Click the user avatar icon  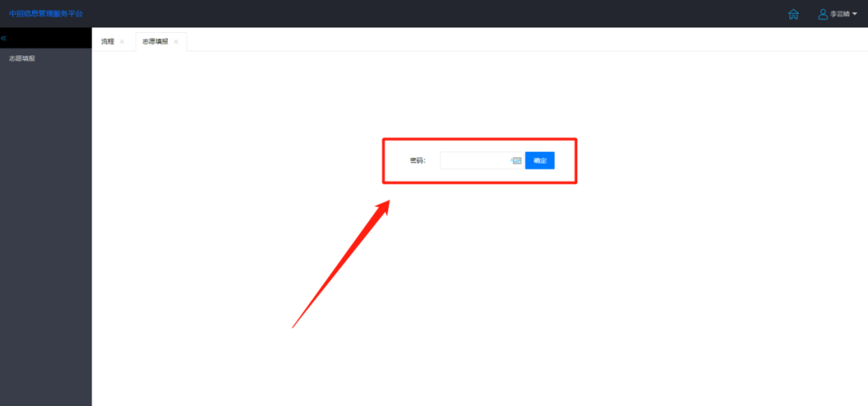click(823, 14)
